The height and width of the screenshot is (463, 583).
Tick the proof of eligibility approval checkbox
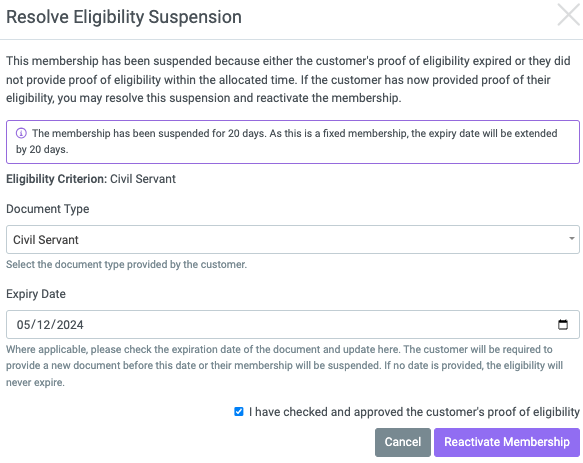click(239, 412)
